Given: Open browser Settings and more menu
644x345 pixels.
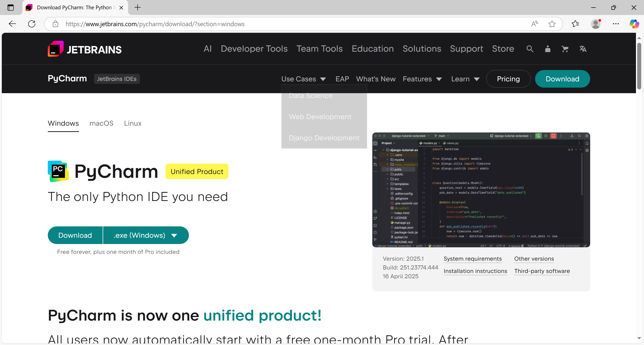Looking at the screenshot, I should 616,24.
